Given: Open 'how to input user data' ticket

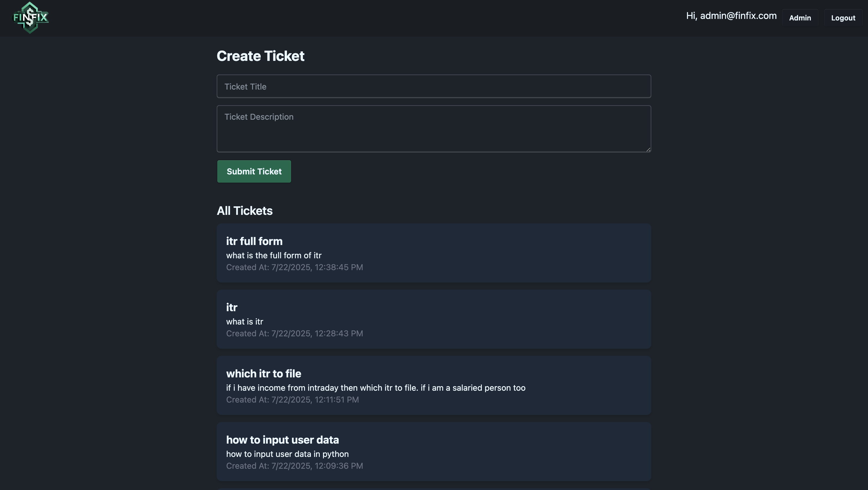Looking at the screenshot, I should point(434,452).
